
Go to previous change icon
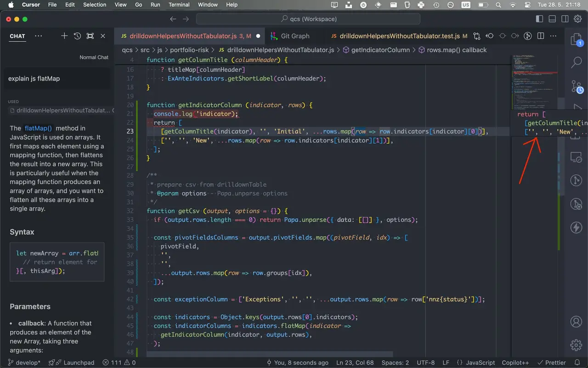pyautogui.click(x=490, y=36)
